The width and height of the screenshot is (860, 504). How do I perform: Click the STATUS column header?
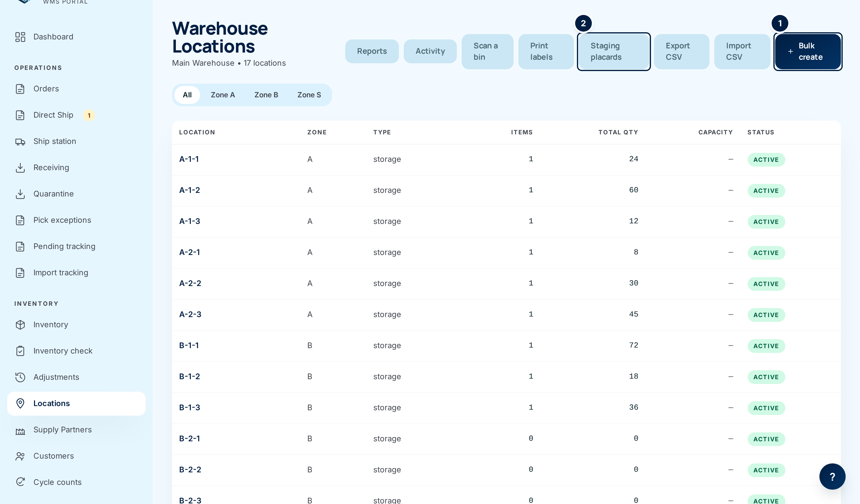(x=761, y=132)
